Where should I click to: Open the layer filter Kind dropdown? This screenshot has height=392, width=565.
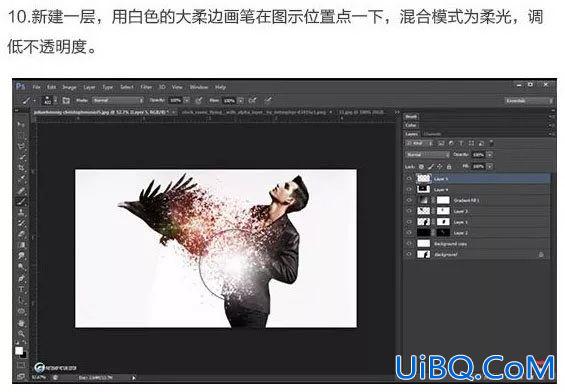[420, 143]
